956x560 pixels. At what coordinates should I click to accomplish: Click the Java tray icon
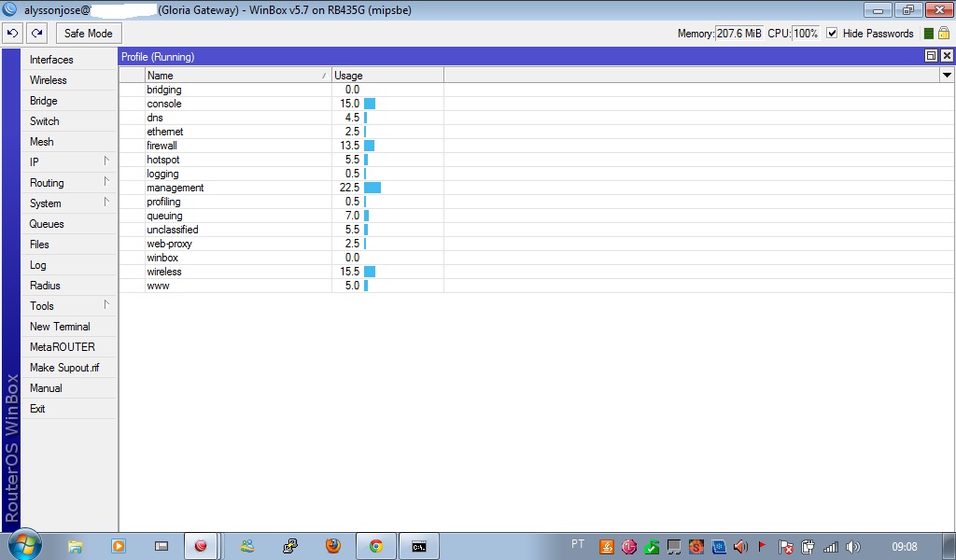pyautogui.click(x=606, y=547)
